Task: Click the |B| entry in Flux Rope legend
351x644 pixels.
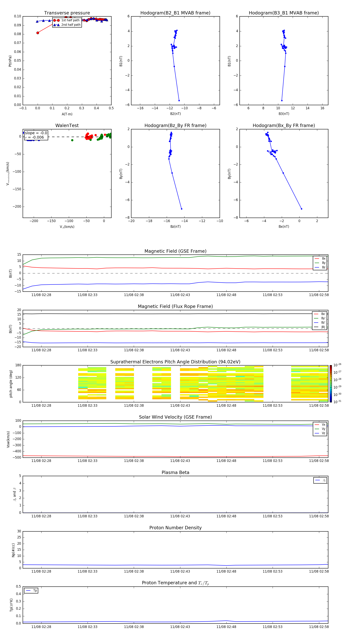Action: pyautogui.click(x=320, y=327)
